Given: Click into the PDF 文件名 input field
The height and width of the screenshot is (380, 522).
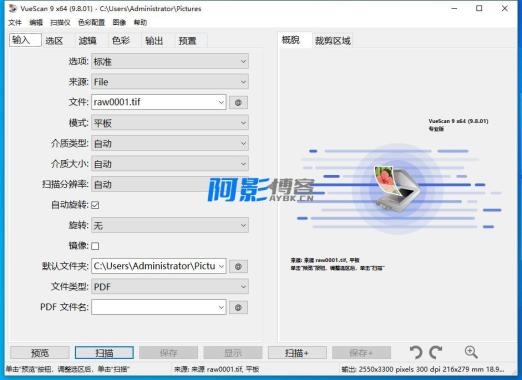Looking at the screenshot, I should click(159, 307).
